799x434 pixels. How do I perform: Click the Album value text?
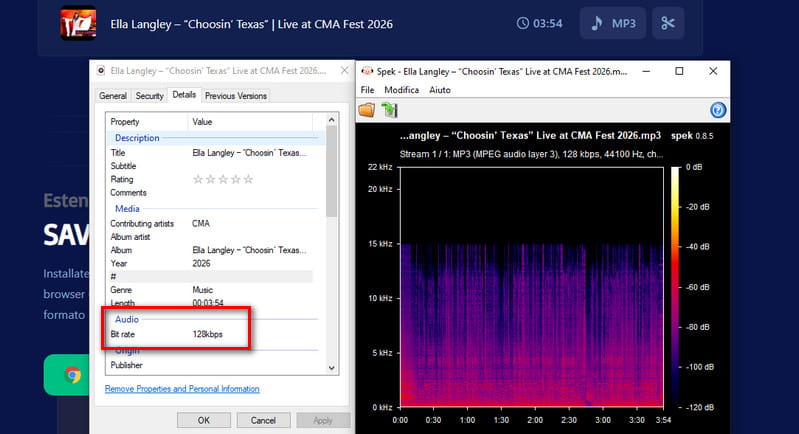(249, 250)
